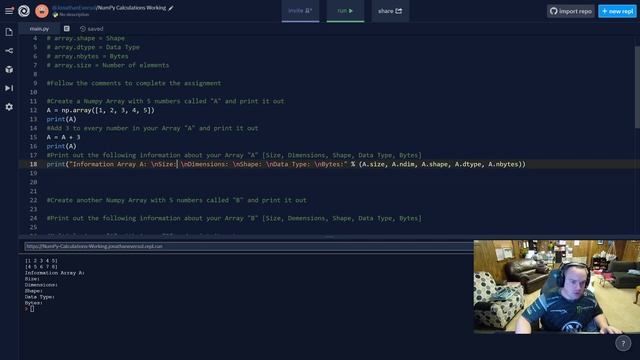Click the editor vertical scrollbar
Image resolution: width=640 pixels, height=360 pixels.
(x=638, y=88)
